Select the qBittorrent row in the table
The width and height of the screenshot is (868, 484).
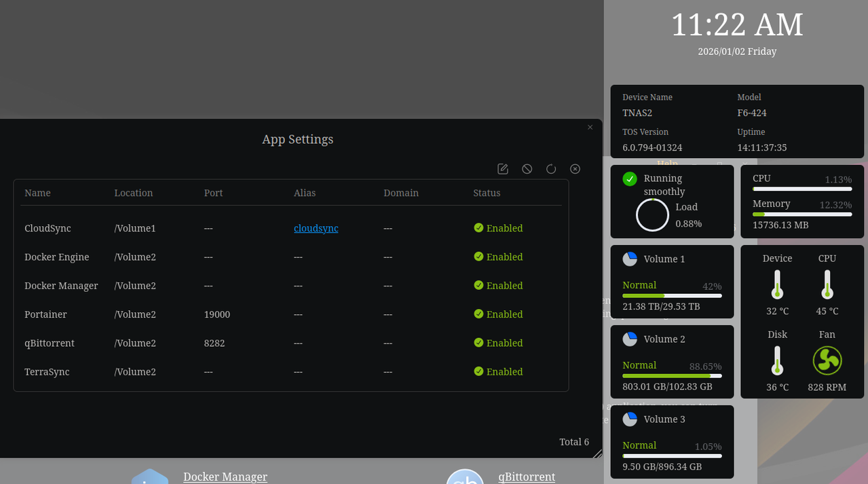[290, 343]
